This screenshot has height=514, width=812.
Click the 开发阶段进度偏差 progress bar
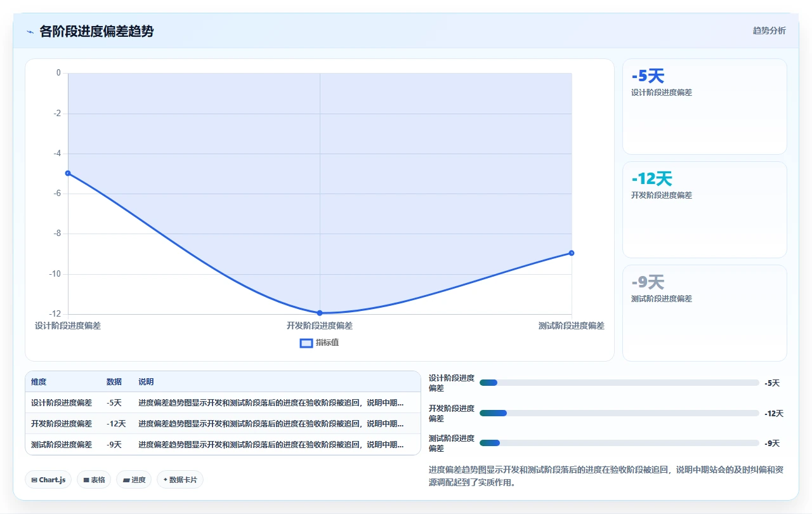[x=619, y=413]
